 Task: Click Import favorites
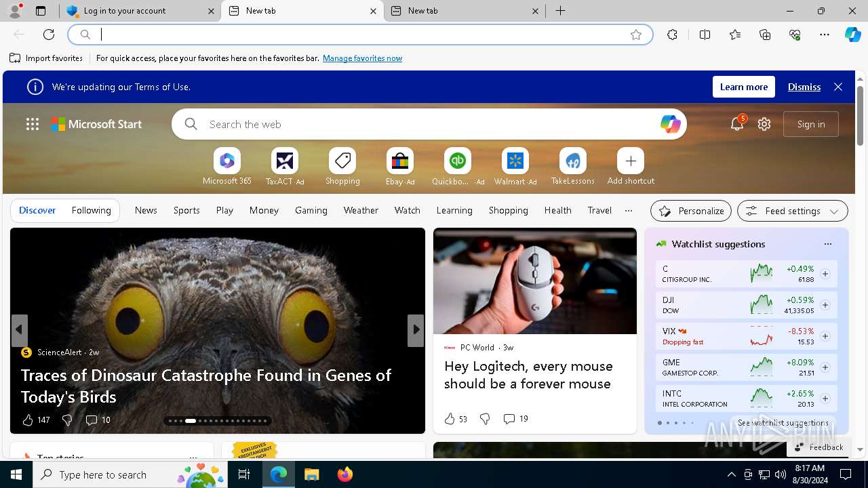click(x=46, y=58)
